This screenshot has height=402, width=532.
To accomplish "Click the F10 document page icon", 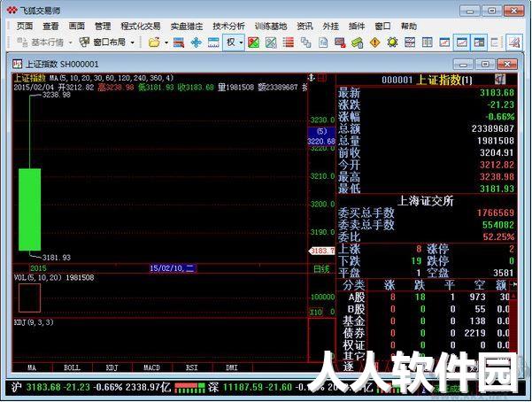I will (x=323, y=43).
